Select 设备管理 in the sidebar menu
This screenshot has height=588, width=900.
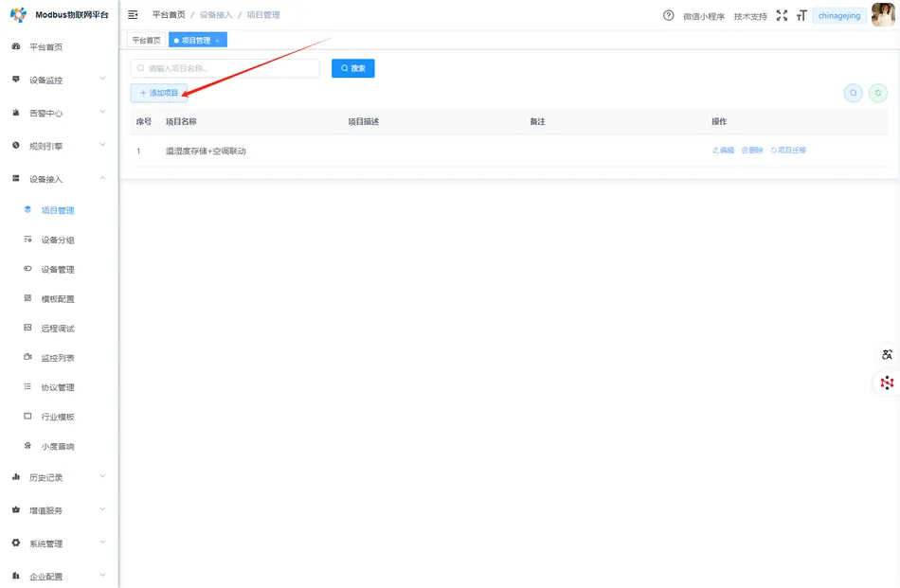[x=57, y=268]
